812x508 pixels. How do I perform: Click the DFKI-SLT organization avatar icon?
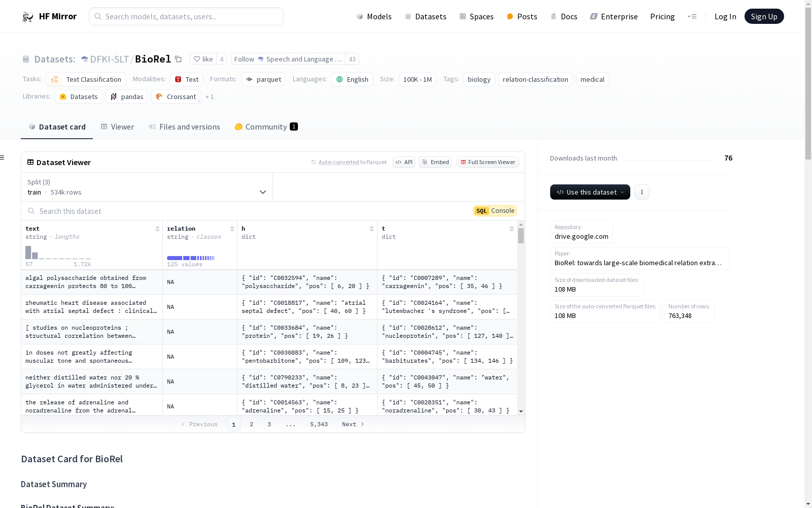[85, 59]
